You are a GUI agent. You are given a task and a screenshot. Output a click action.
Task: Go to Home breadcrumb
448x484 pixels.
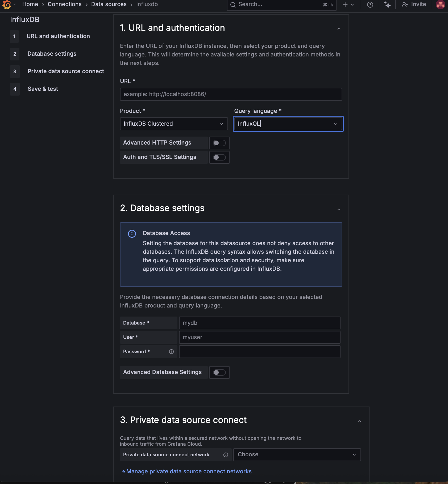[x=30, y=4]
